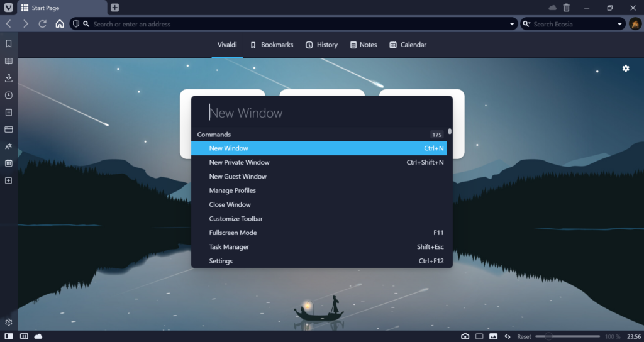Add a web panel with plus icon
Image resolution: width=644 pixels, height=342 pixels.
tap(9, 180)
